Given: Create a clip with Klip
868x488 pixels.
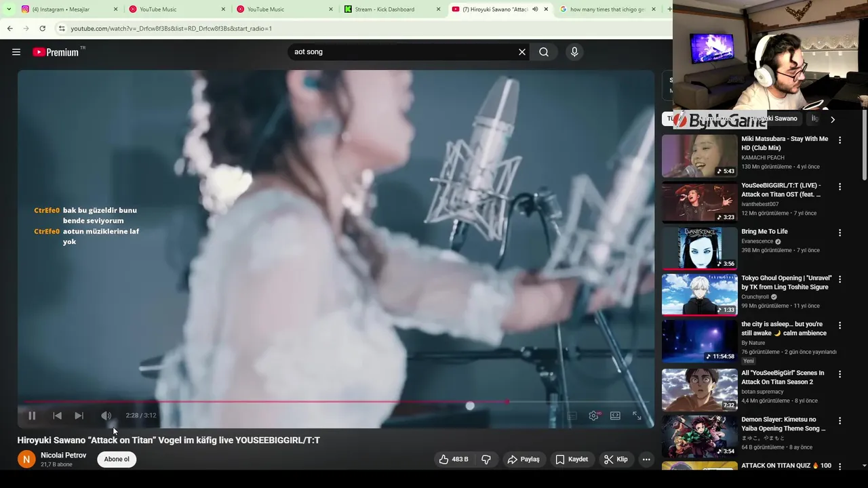Looking at the screenshot, I should [x=616, y=460].
